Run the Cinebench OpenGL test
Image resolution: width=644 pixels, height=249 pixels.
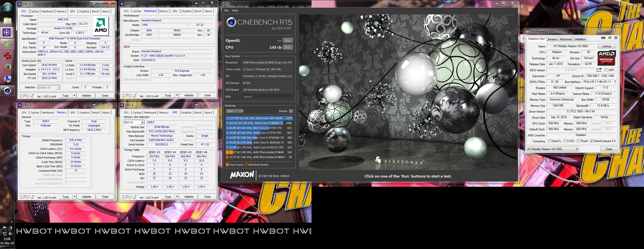click(x=288, y=40)
